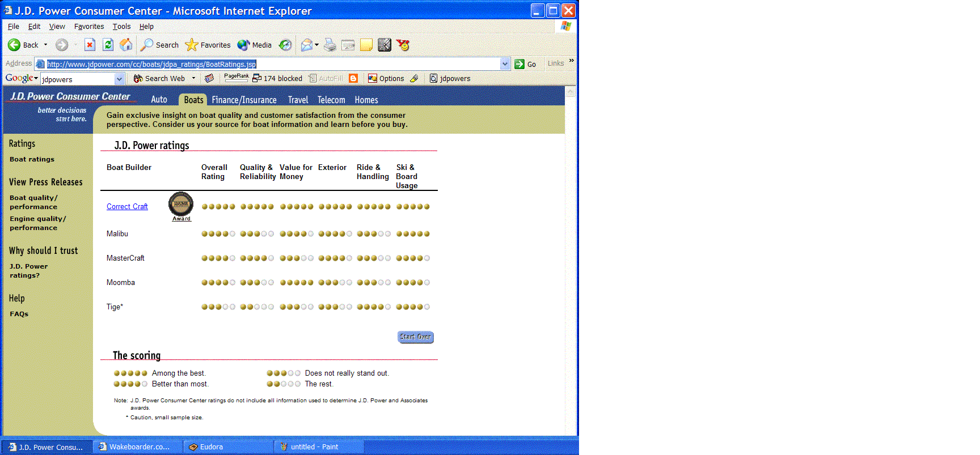This screenshot has width=980, height=455.
Task: Open the Edit menu
Action: (34, 26)
